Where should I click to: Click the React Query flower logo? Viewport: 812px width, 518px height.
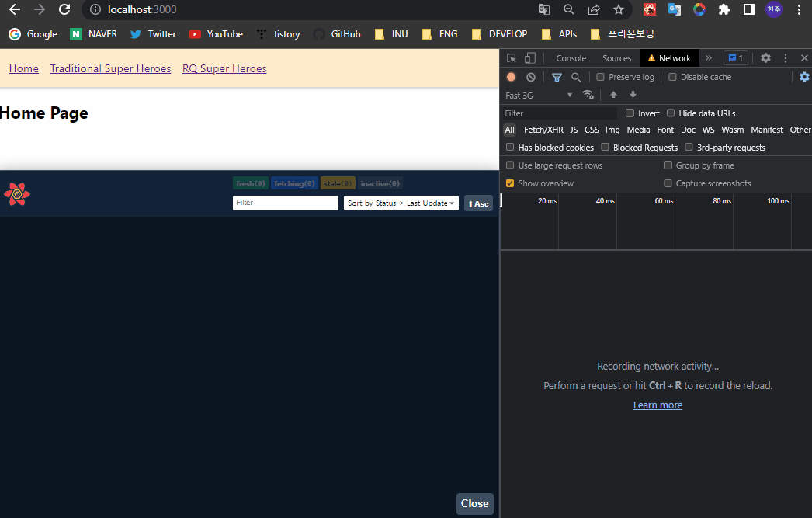[17, 193]
